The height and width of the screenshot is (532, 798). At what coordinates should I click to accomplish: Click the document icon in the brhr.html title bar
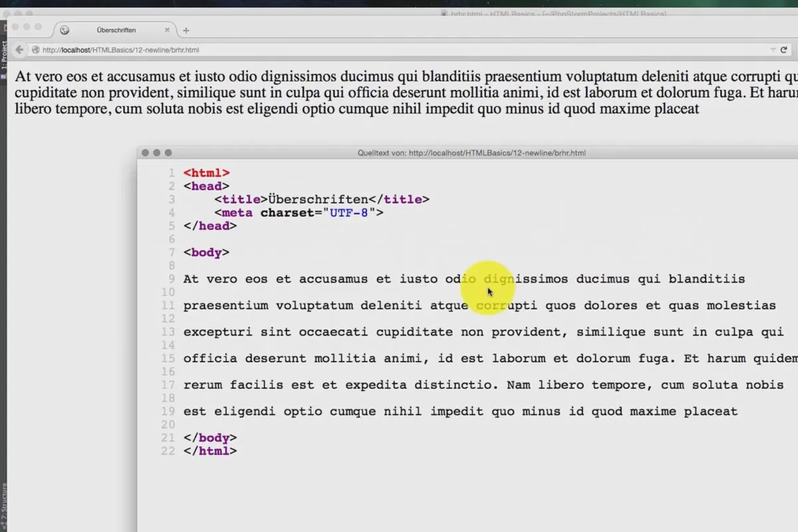(x=443, y=13)
